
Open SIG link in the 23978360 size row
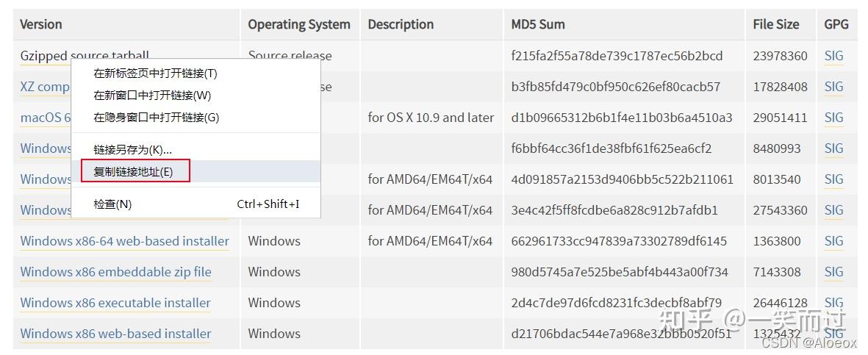click(x=833, y=56)
